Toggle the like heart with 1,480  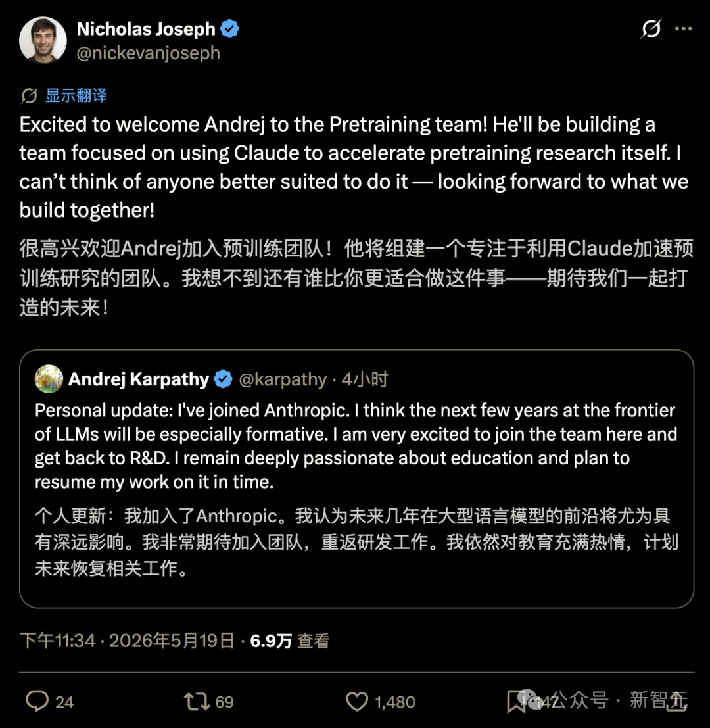(357, 702)
